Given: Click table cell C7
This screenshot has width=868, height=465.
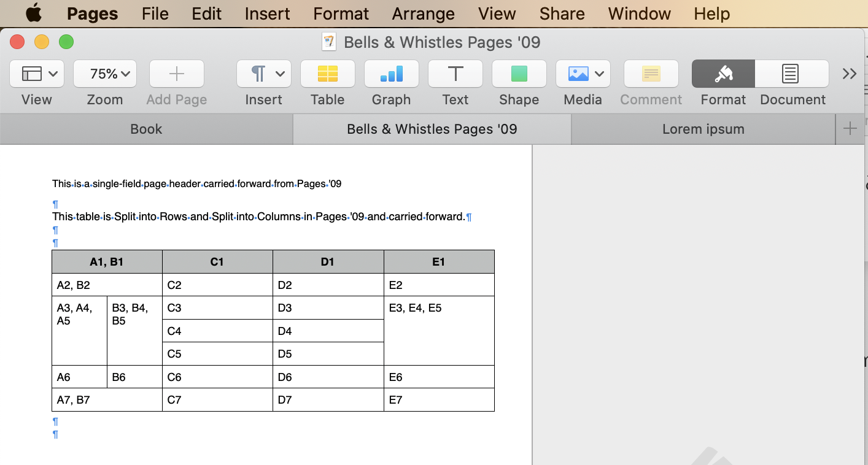Looking at the screenshot, I should (217, 400).
